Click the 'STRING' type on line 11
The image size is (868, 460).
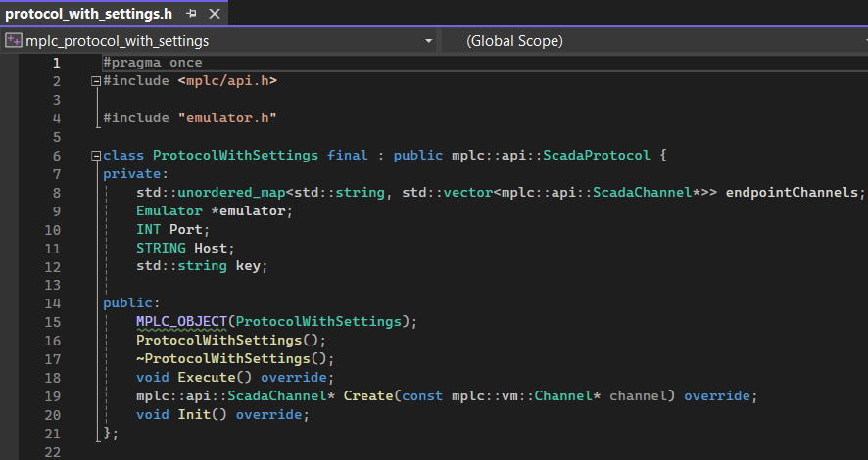[161, 248]
